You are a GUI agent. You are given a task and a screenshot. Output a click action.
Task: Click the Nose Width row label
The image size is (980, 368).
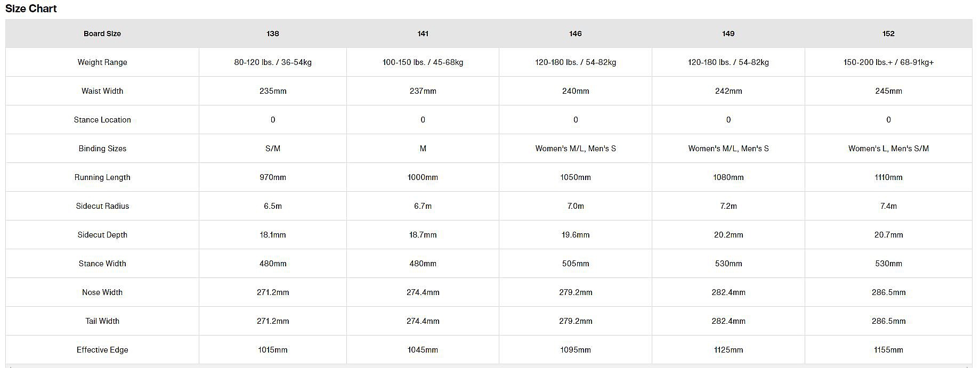102,292
